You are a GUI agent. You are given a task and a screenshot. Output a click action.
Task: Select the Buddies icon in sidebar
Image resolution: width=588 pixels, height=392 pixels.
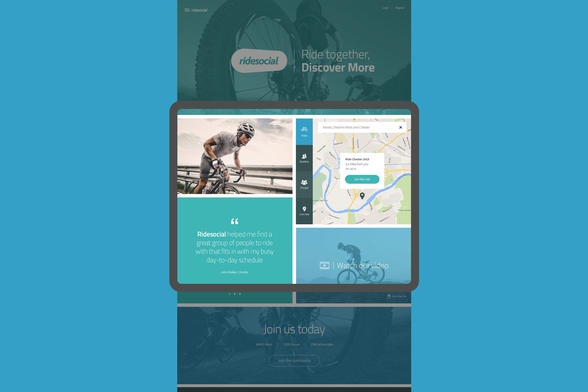[x=305, y=158]
